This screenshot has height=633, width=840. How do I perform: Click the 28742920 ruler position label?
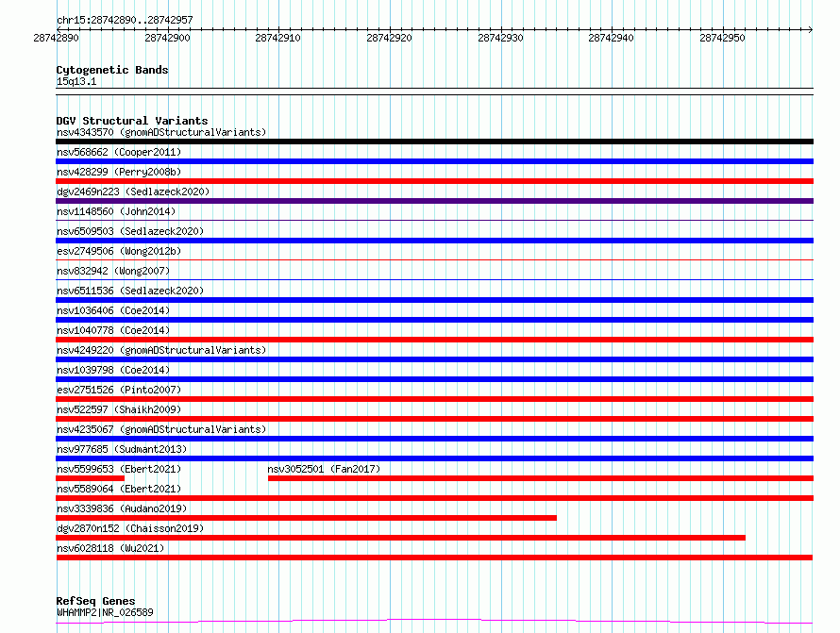pyautogui.click(x=389, y=38)
